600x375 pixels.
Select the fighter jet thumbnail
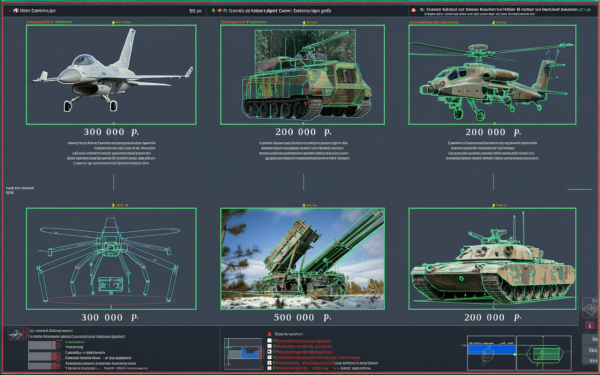pyautogui.click(x=111, y=75)
